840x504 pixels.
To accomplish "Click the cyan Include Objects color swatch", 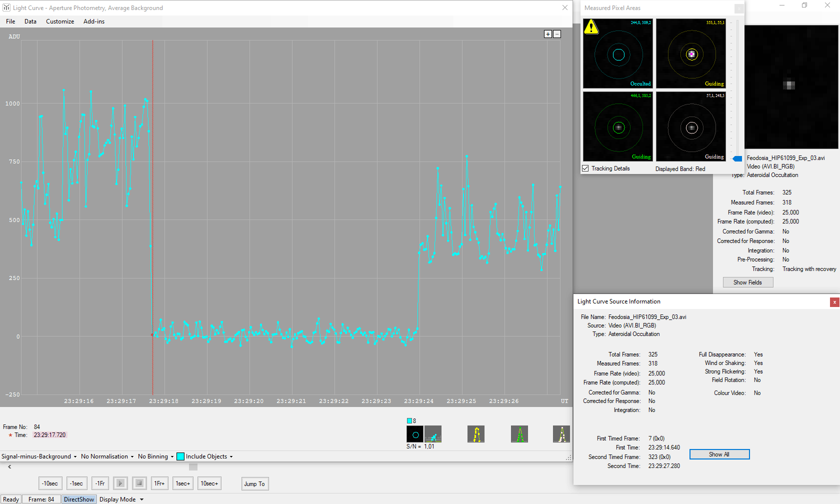I will point(180,456).
